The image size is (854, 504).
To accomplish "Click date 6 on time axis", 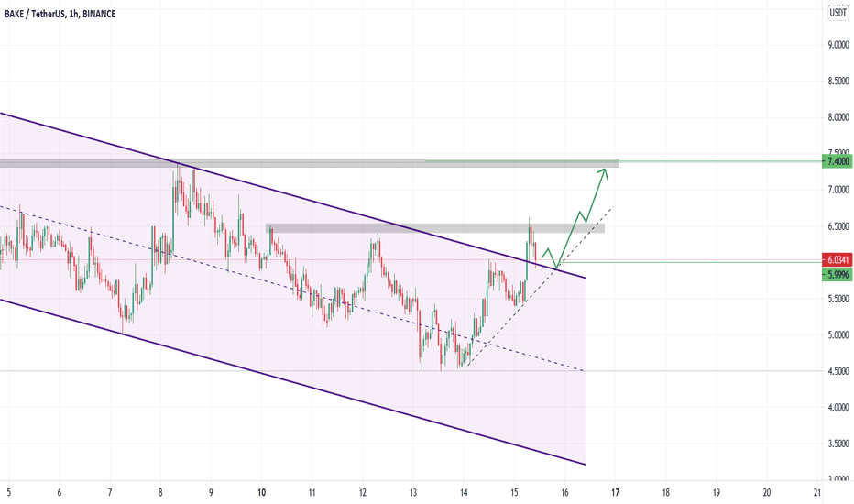I will coord(60,493).
